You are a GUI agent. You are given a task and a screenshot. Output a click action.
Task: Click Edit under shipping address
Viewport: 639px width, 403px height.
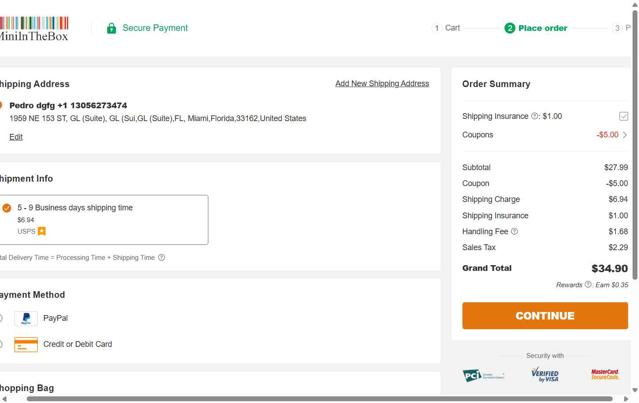click(x=16, y=137)
